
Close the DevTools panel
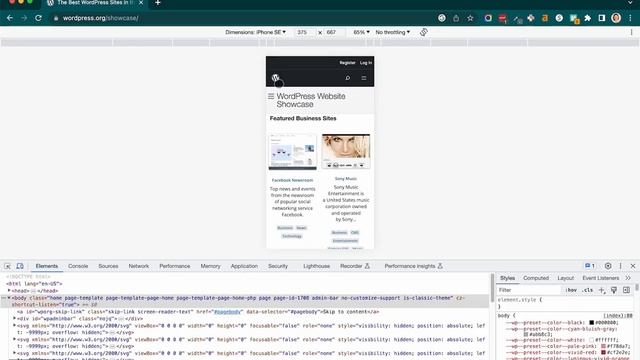coord(633,266)
